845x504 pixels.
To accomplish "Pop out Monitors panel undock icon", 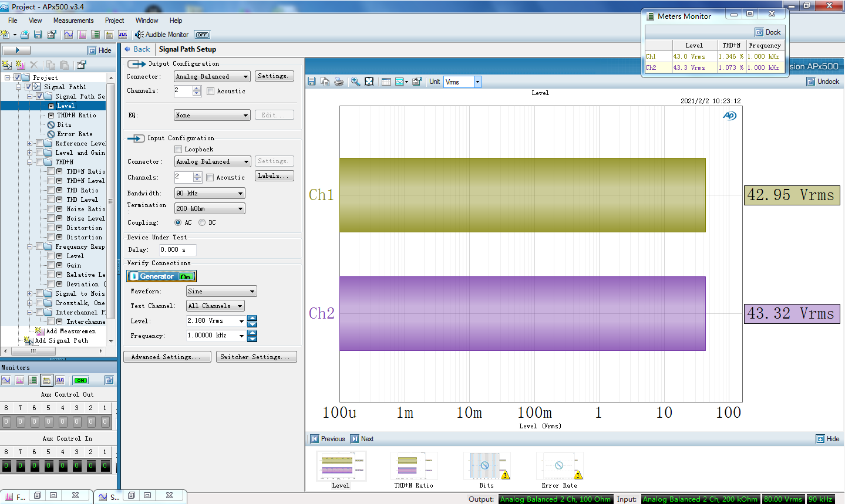I will pyautogui.click(x=109, y=380).
